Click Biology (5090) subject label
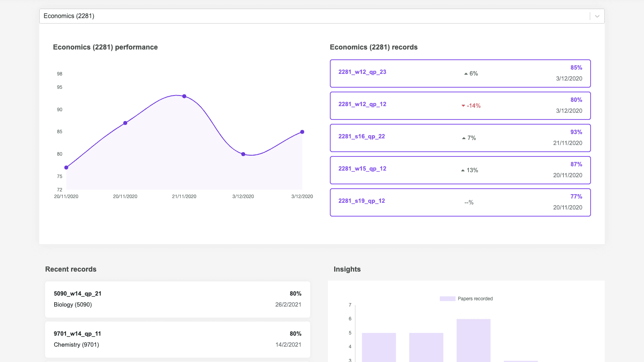Image resolution: width=644 pixels, height=362 pixels. click(73, 305)
